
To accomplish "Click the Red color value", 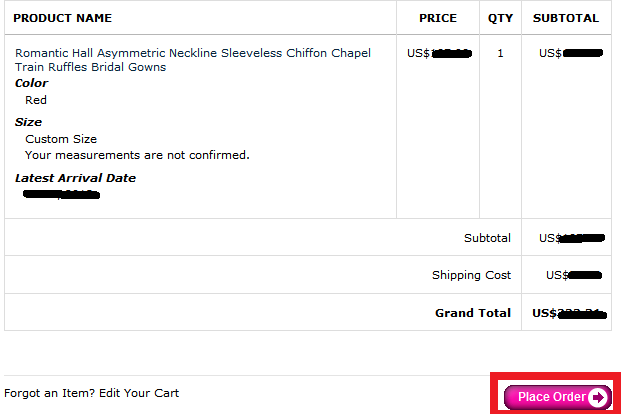I will tap(36, 100).
